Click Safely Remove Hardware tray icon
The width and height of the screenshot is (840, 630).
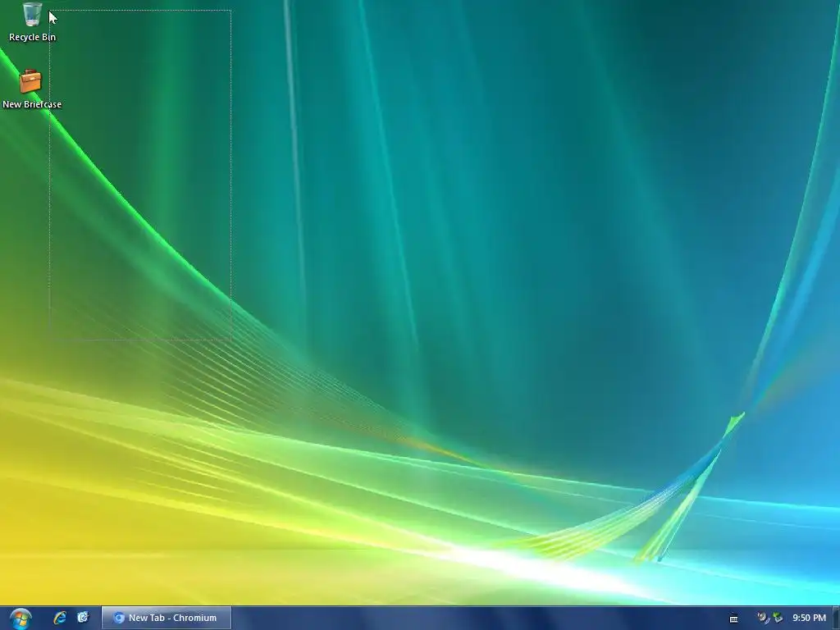[778, 618]
